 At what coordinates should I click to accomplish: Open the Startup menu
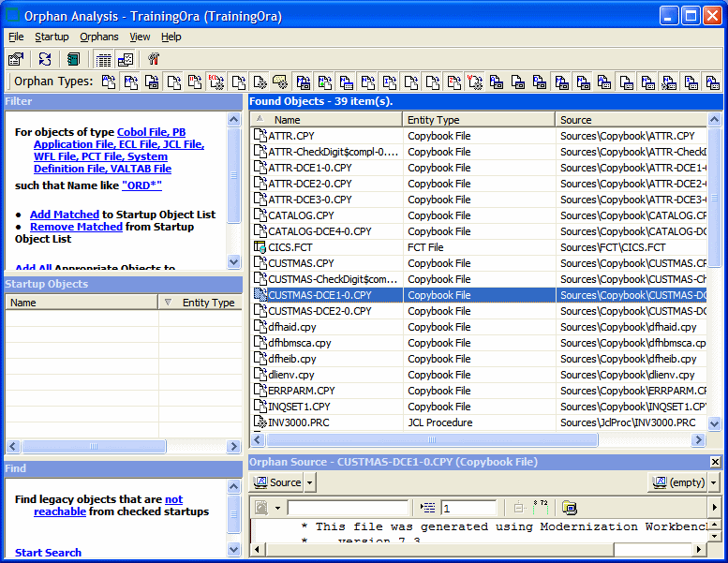click(x=52, y=37)
